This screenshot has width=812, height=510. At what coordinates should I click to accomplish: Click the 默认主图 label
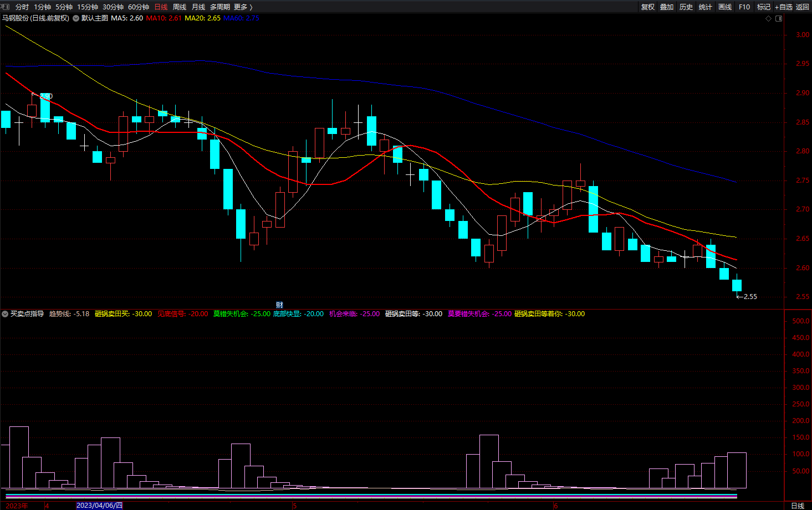[95, 18]
